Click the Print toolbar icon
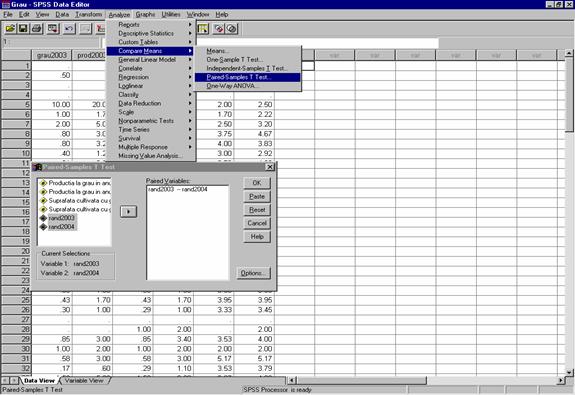Image resolution: width=575 pixels, height=395 pixels. pyautogui.click(x=37, y=29)
